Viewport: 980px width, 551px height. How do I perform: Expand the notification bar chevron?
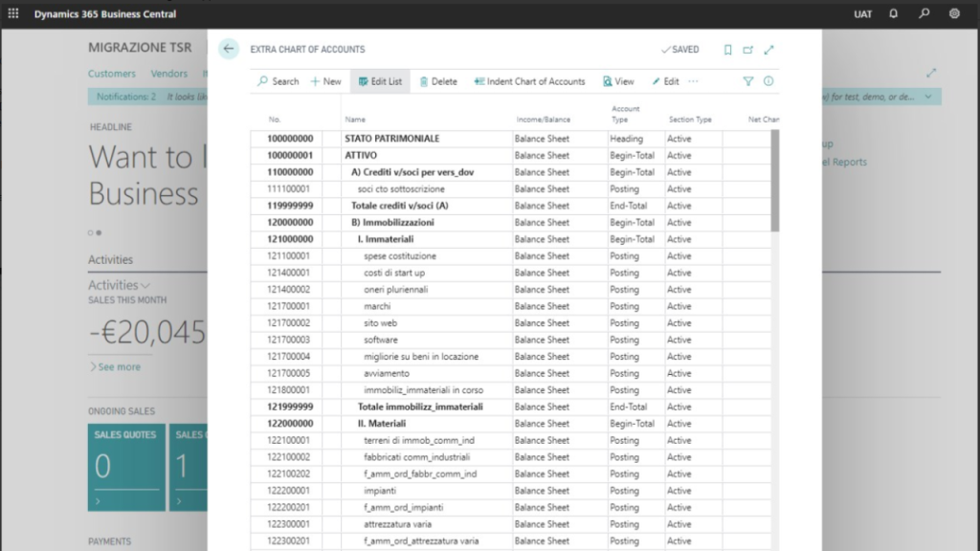tap(927, 97)
